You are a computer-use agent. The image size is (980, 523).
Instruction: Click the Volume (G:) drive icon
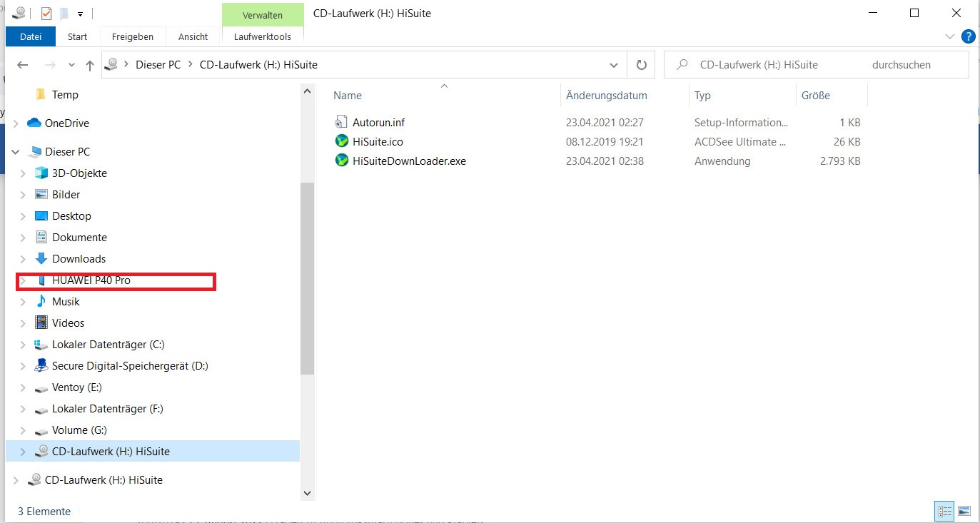point(41,431)
